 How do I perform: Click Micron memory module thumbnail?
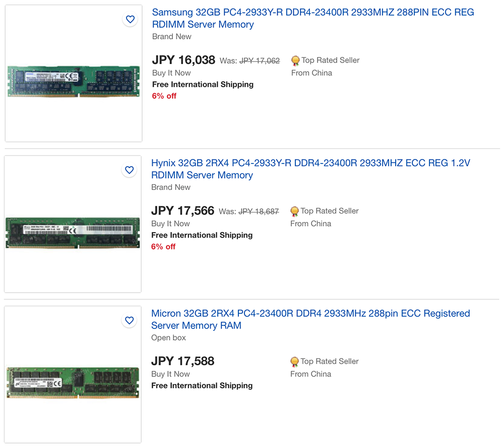coord(73,382)
